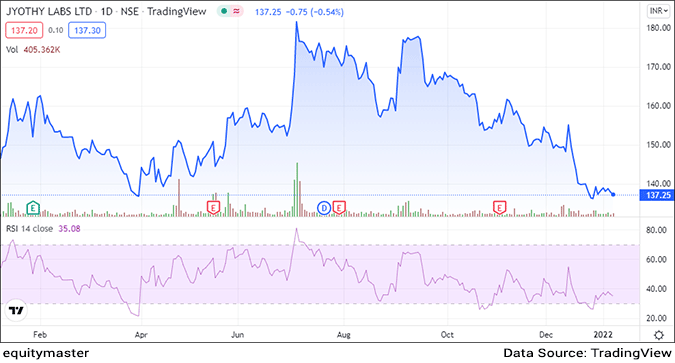Click the JYOTHY LABS LTD symbol title
The width and height of the screenshot is (675, 363).
[49, 12]
